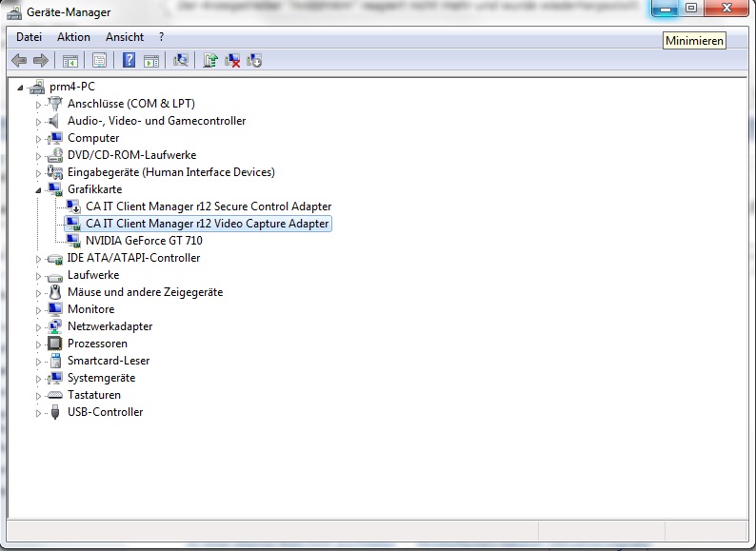Click the USB-Controller plug icon
Image resolution: width=756 pixels, height=551 pixels.
click(x=55, y=412)
